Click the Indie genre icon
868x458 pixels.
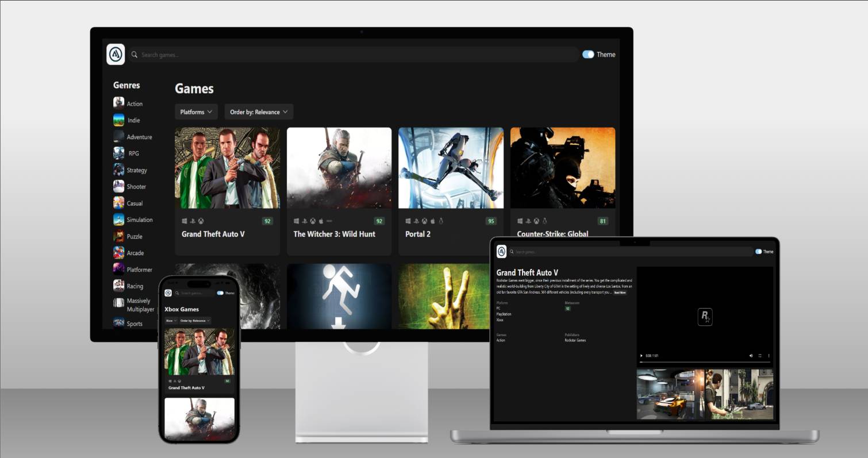pyautogui.click(x=118, y=120)
